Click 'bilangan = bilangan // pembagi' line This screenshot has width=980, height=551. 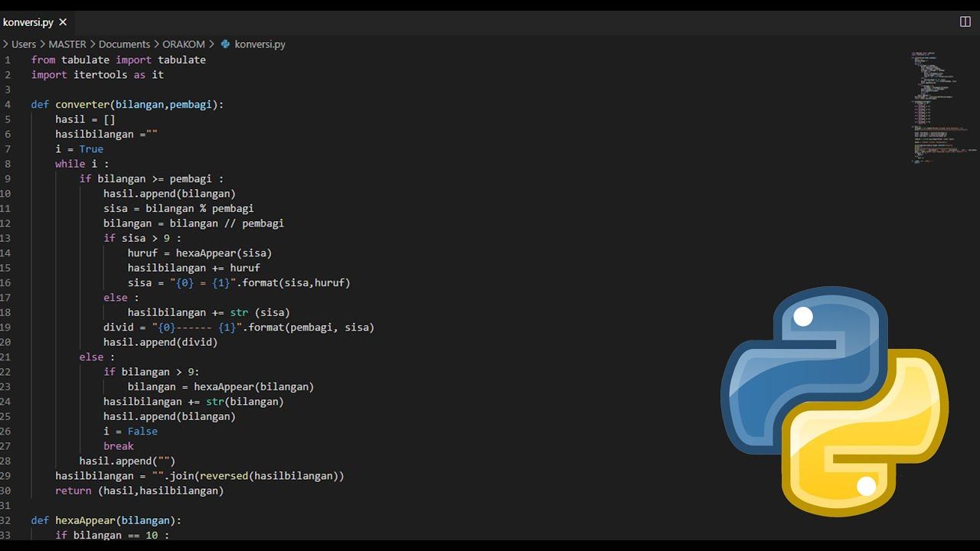pos(194,223)
